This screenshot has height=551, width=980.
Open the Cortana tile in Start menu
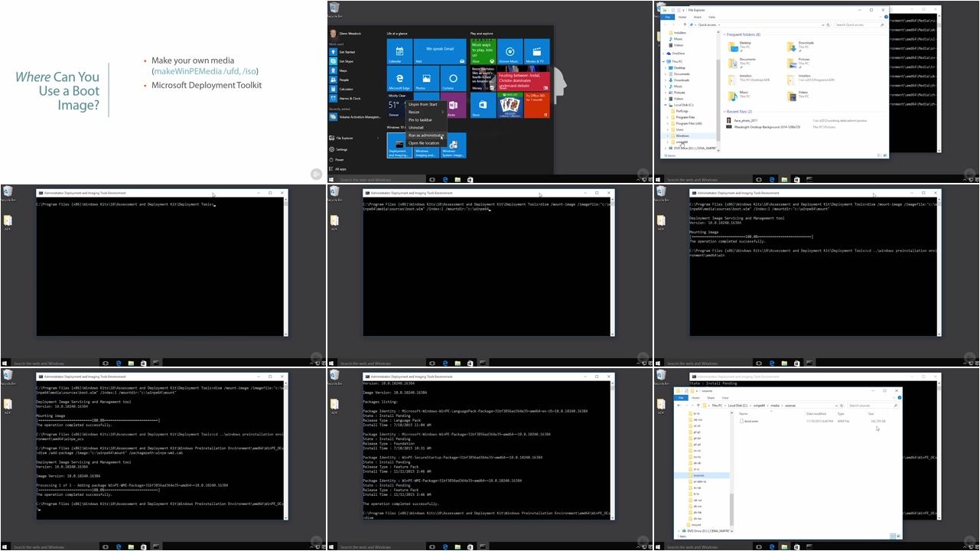pyautogui.click(x=454, y=78)
